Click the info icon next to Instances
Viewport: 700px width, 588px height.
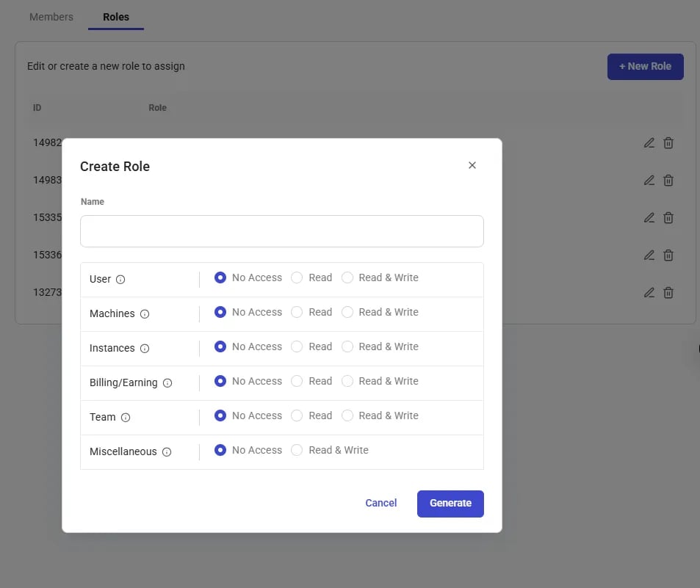(x=145, y=349)
